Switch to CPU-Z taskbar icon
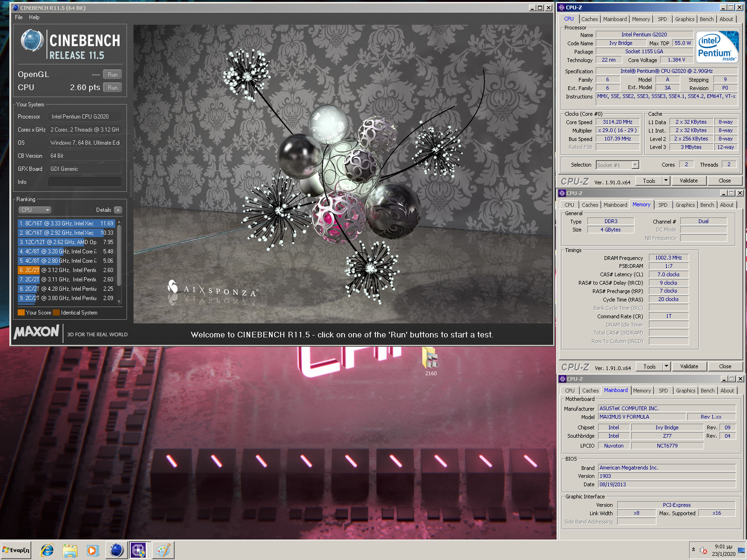 tap(139, 551)
